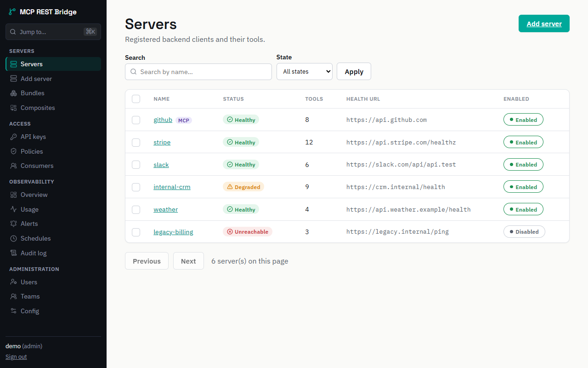Screen dimensions: 588x368
Task: Click Sign out link
Action: click(x=16, y=356)
